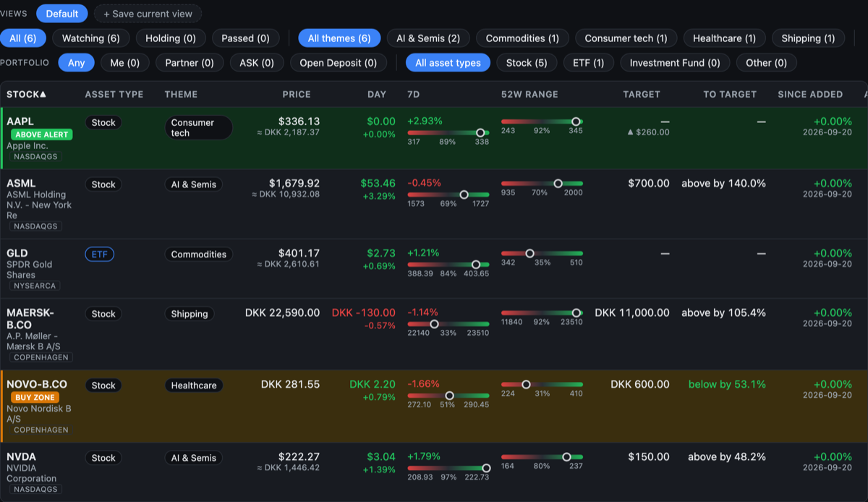
Task: Select the Any portfolio filter
Action: tap(77, 63)
